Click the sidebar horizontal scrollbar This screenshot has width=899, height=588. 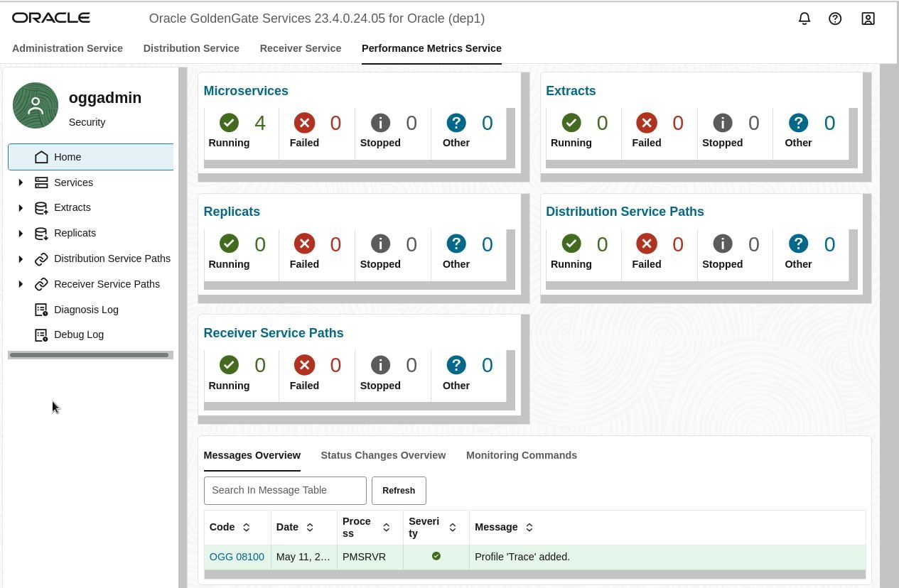click(x=89, y=355)
